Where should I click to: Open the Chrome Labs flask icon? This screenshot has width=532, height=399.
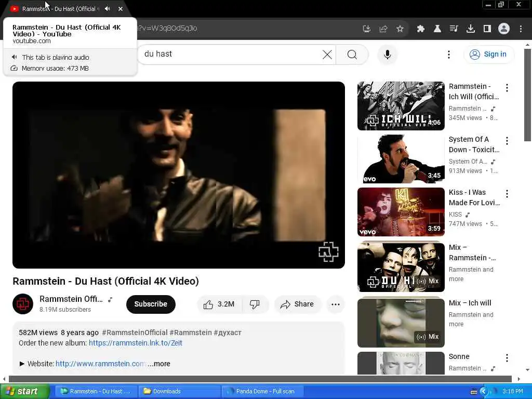[x=437, y=29]
